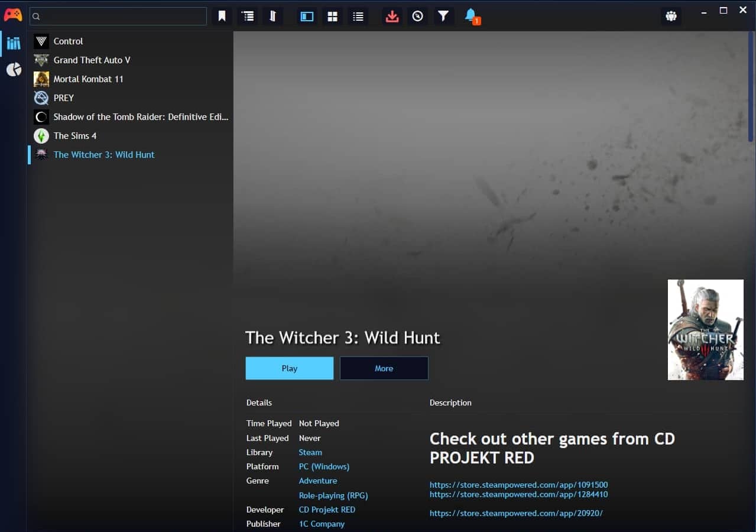Screen dimensions: 756x532
Task: Click the Control game icon
Action: (x=41, y=41)
